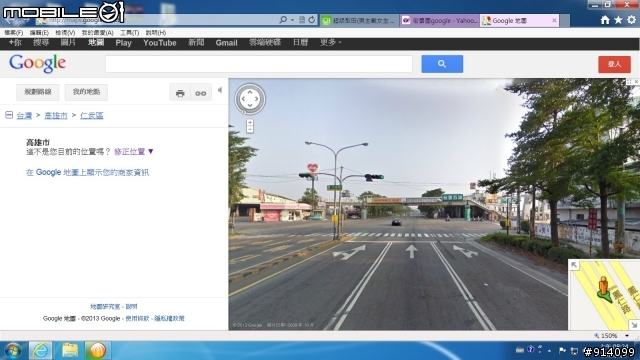Click Gmail in the Google bar

(x=226, y=43)
